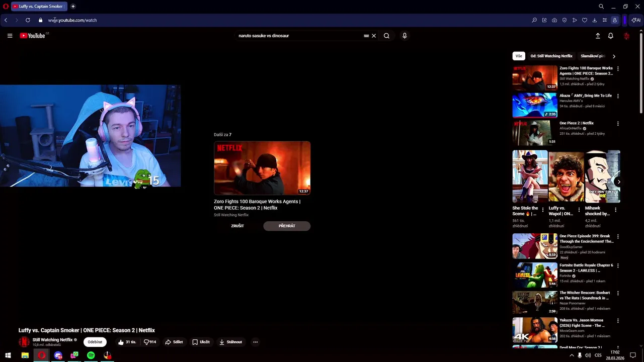This screenshot has width=644, height=362.
Task: Like the video (31 tis.)
Action: [x=127, y=342]
